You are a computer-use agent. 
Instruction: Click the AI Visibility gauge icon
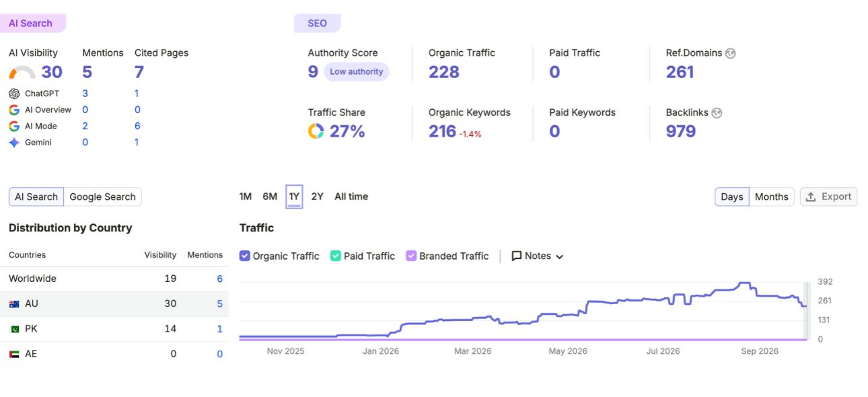22,73
